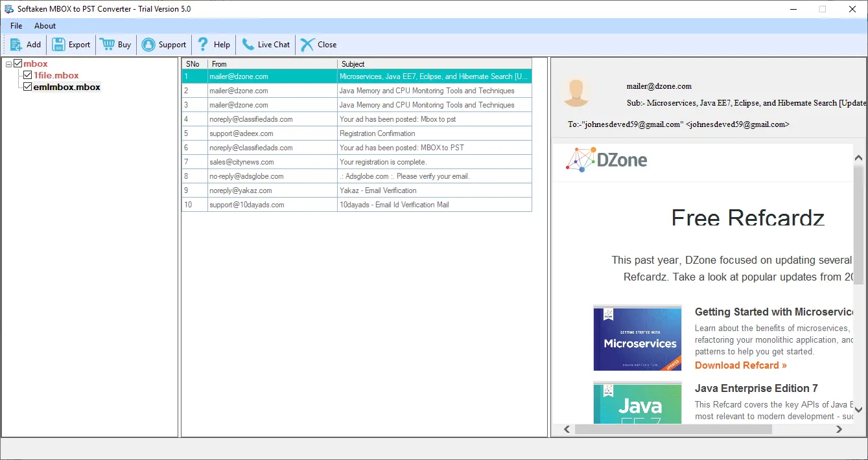The image size is (868, 460).
Task: Click sender noreply@yakaz.com cell
Action: click(272, 190)
